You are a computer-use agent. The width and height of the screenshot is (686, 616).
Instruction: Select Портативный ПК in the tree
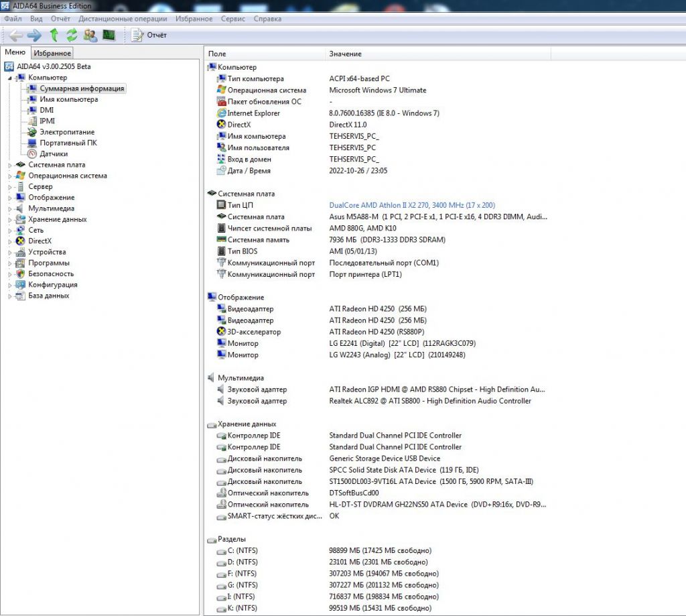coord(68,143)
